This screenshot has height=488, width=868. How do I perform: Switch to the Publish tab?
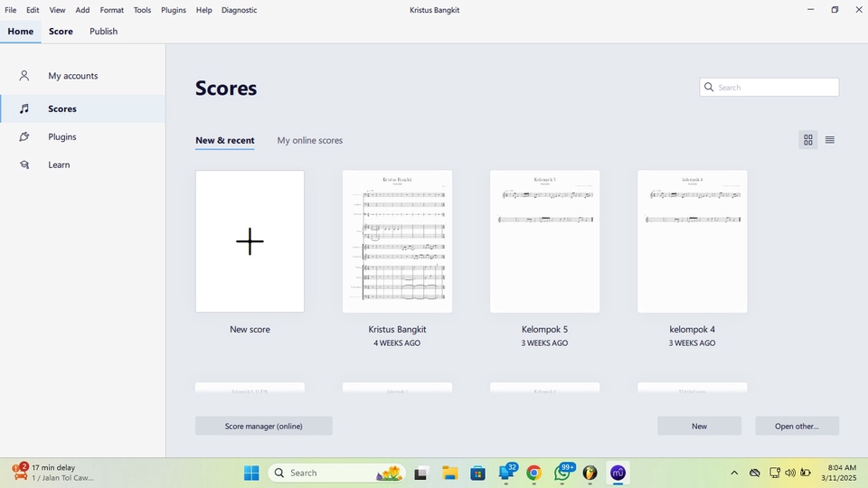pyautogui.click(x=103, y=32)
